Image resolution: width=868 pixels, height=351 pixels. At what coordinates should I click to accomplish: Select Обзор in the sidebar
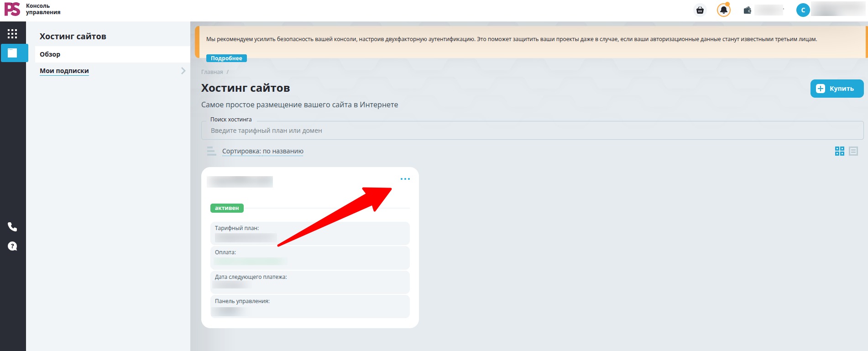point(112,54)
